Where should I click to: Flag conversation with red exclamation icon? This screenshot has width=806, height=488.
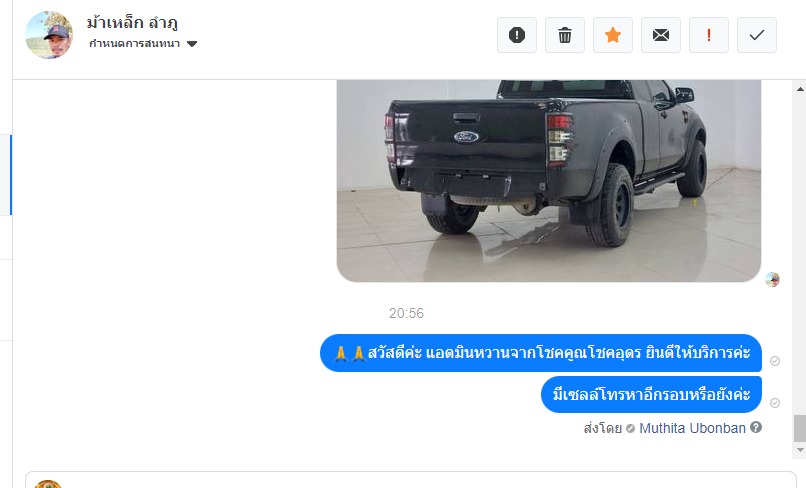click(x=708, y=35)
